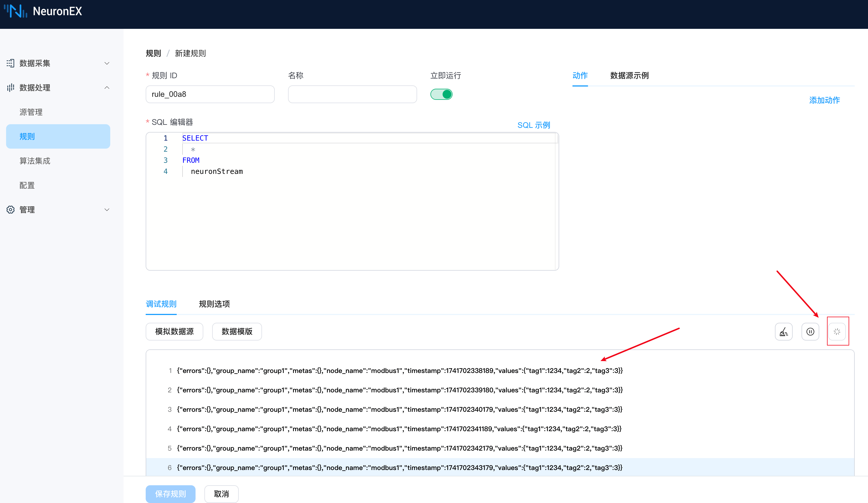
Task: Collapse the 数据处理 menu chevron
Action: click(x=107, y=88)
